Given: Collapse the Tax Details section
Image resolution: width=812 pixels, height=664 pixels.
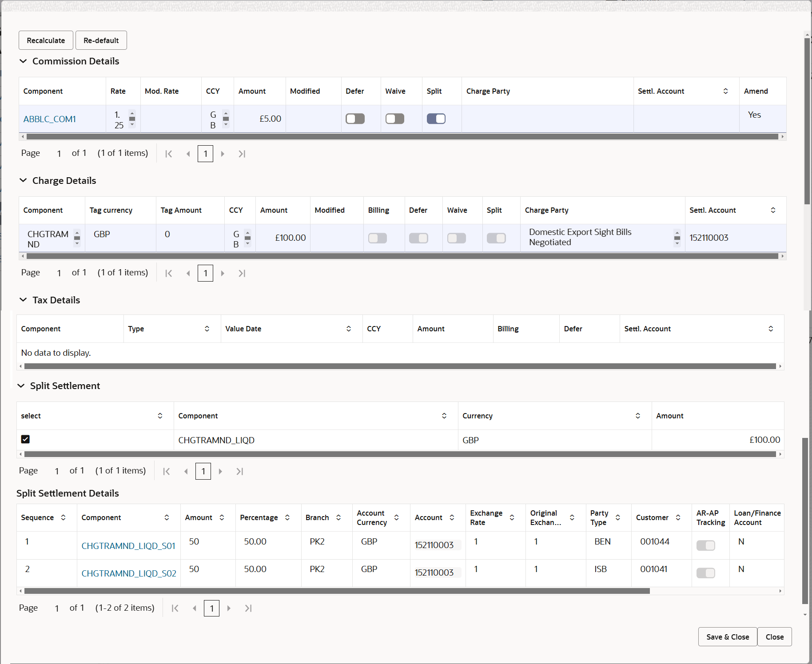Looking at the screenshot, I should (x=23, y=299).
